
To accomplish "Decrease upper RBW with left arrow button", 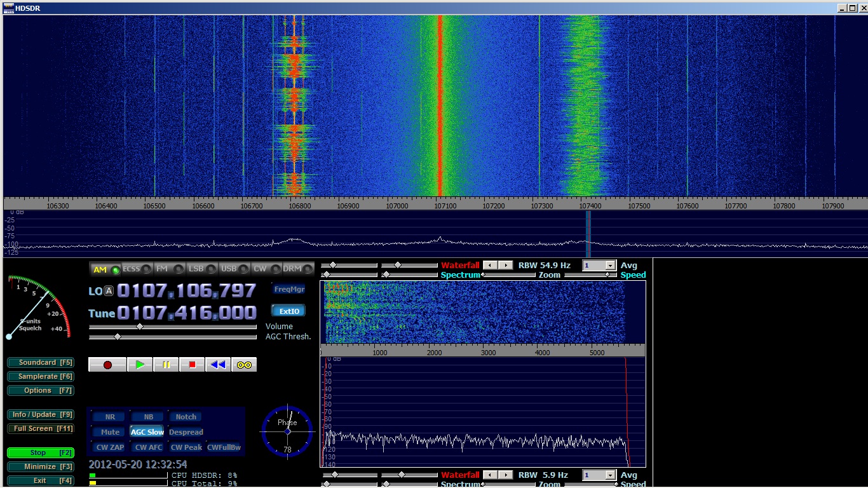I will (490, 265).
